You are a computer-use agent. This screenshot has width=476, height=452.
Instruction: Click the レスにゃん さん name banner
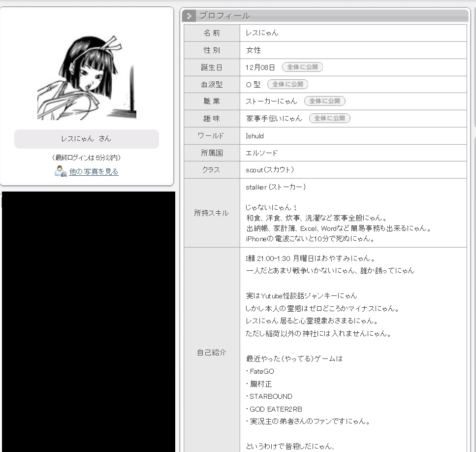coord(87,139)
